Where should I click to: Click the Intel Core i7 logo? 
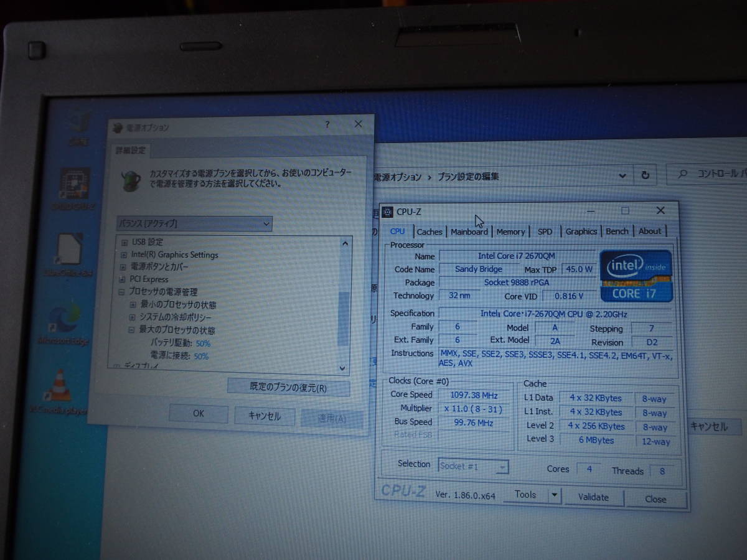click(x=636, y=275)
